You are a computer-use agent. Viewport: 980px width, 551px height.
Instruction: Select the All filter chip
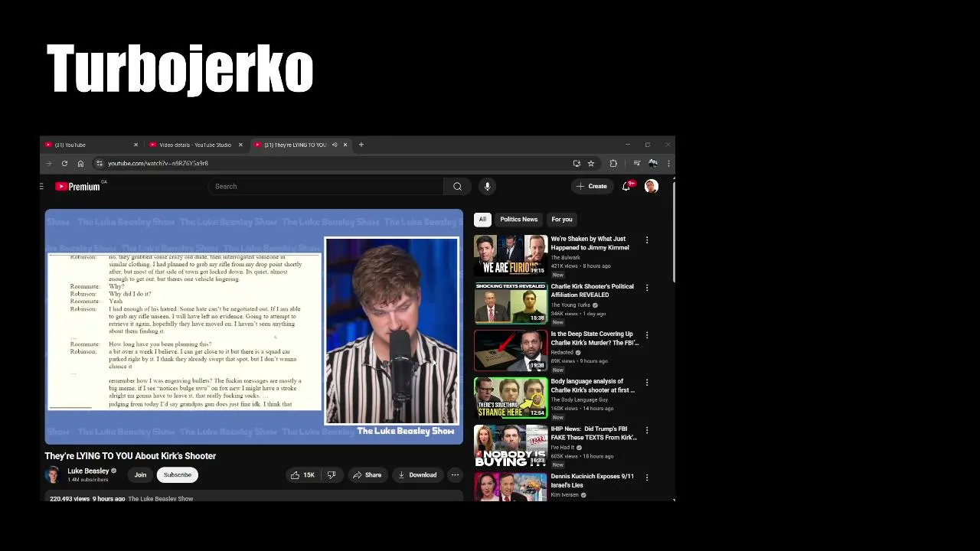tap(482, 220)
